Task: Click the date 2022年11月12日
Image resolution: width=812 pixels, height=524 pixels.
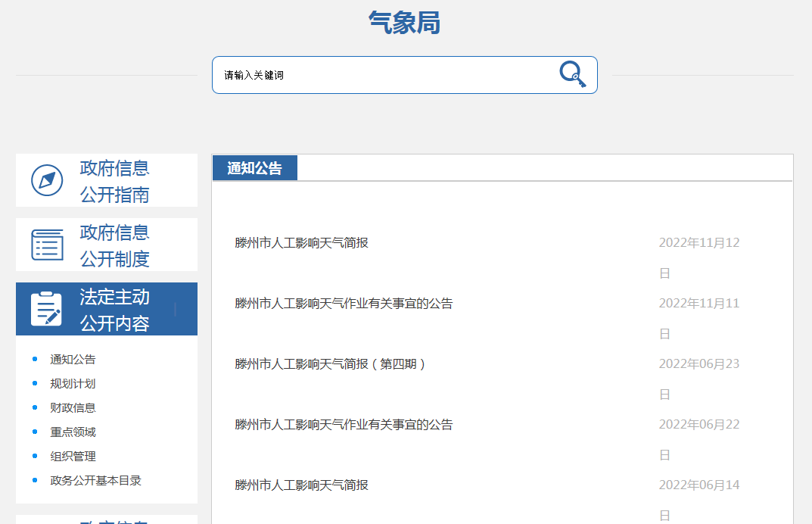Action: click(699, 257)
